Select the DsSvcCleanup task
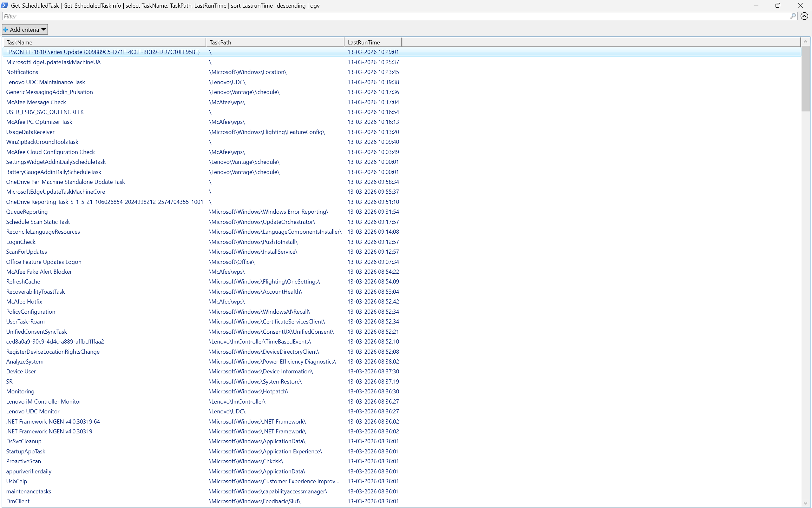The width and height of the screenshot is (812, 508). [x=402, y=441]
